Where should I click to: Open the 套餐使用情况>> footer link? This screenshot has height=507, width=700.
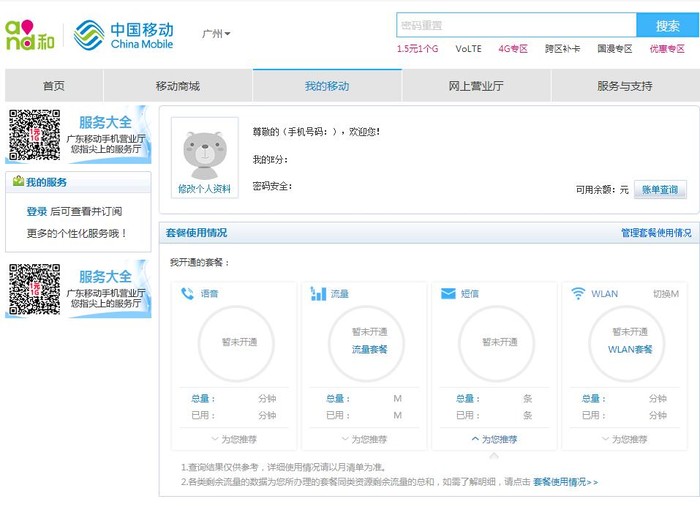click(565, 482)
